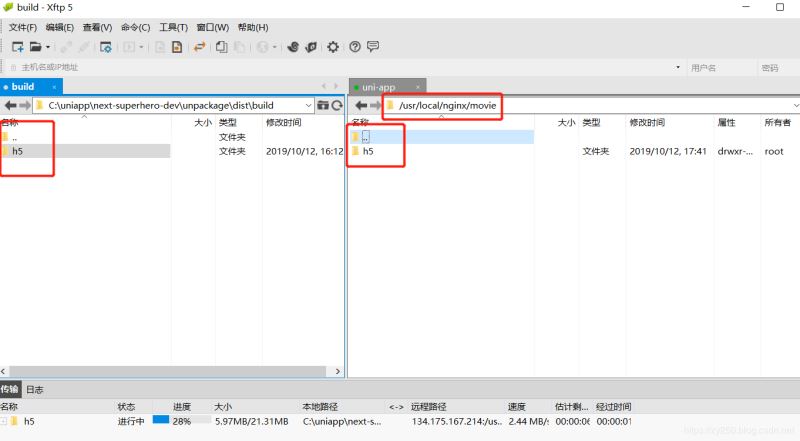This screenshot has width=800, height=441.
Task: Open the Options gear icon
Action: 333,47
